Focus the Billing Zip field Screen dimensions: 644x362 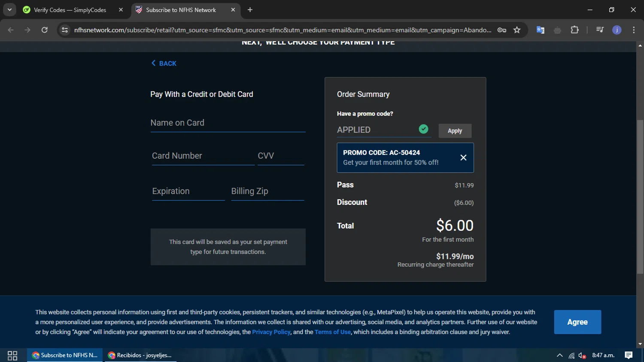click(267, 192)
